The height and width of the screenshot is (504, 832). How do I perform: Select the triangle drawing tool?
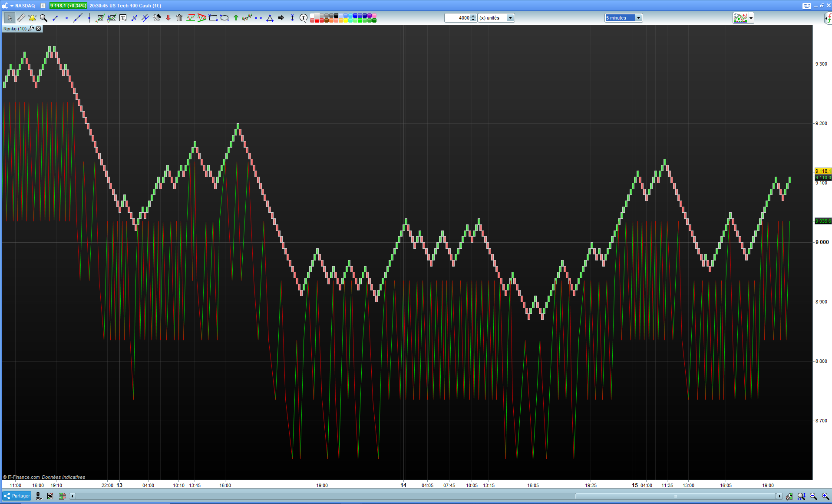[270, 18]
